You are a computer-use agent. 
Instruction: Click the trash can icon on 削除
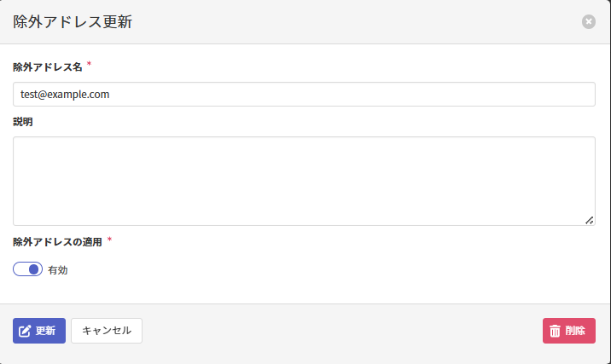pyautogui.click(x=555, y=331)
